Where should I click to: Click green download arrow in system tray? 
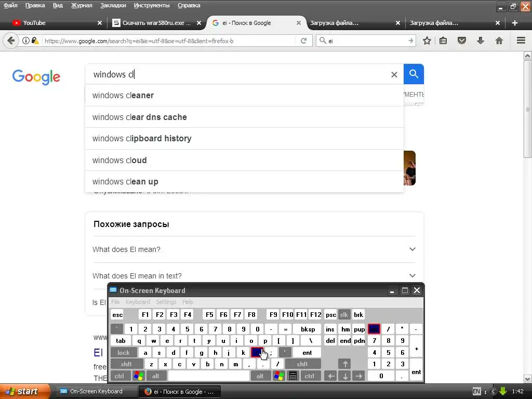click(x=503, y=392)
